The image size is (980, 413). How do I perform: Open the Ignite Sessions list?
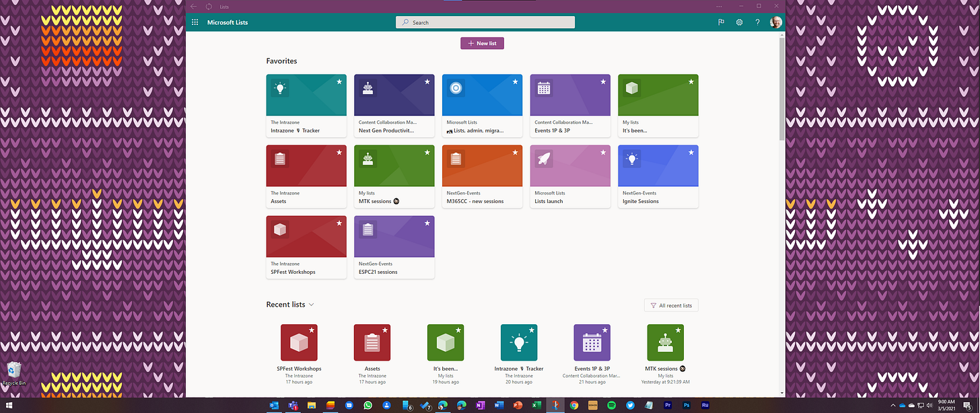tap(658, 176)
